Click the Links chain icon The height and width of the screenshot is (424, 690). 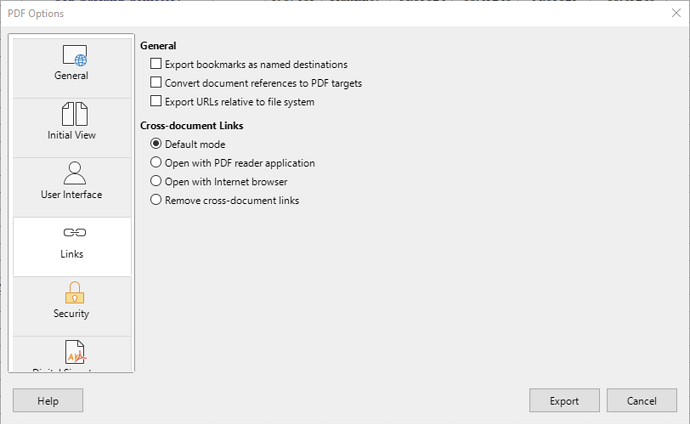[x=74, y=232]
